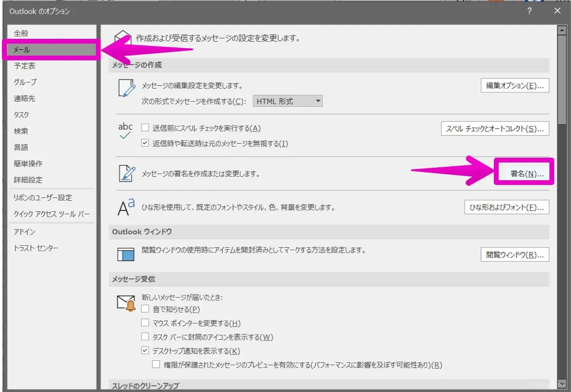Open トラスト センター category
The height and width of the screenshot is (392, 571).
pos(51,248)
